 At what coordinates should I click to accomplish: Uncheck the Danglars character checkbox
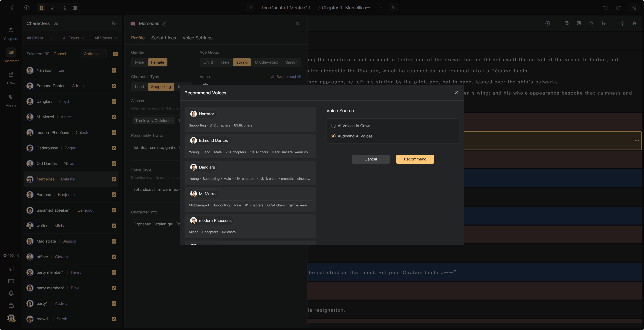pos(114,101)
